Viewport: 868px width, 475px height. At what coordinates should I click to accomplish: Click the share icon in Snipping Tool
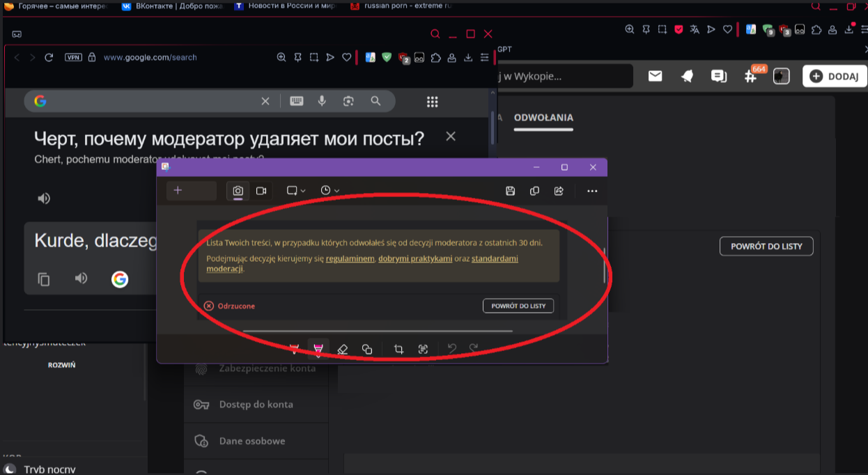559,191
